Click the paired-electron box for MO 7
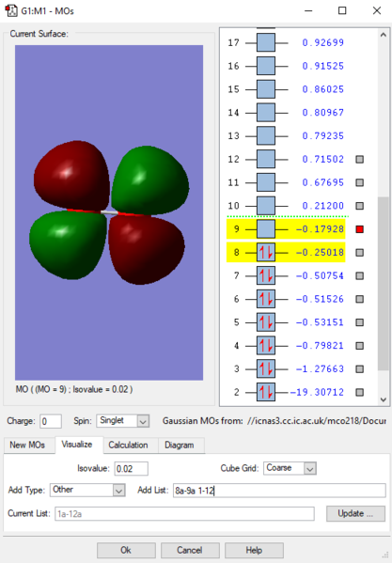This screenshot has height=563, width=392. [266, 275]
